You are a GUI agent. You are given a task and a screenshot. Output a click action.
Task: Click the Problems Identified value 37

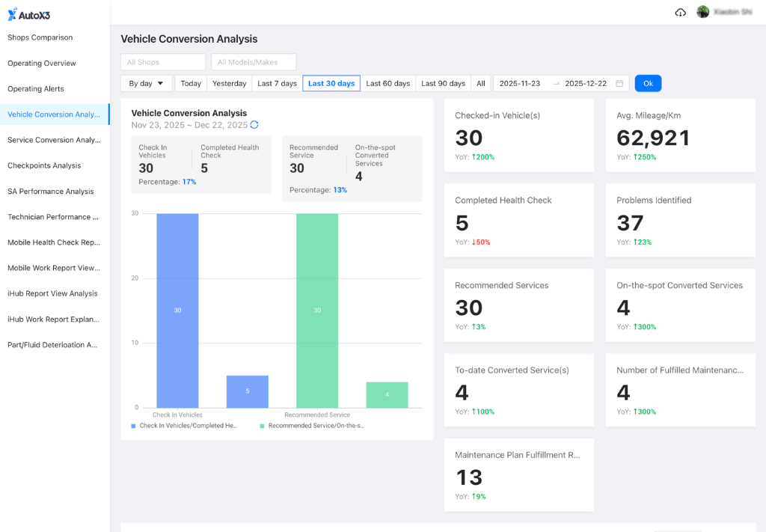pyautogui.click(x=630, y=223)
